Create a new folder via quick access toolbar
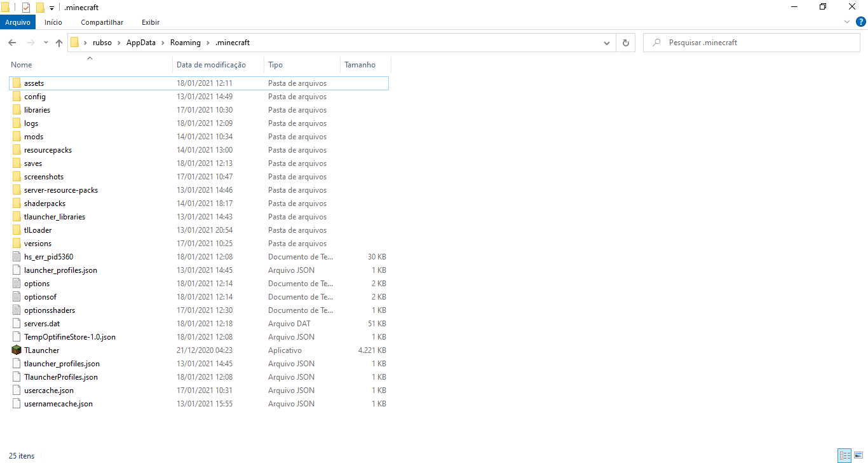Screen dimensions: 868x463 [40, 8]
